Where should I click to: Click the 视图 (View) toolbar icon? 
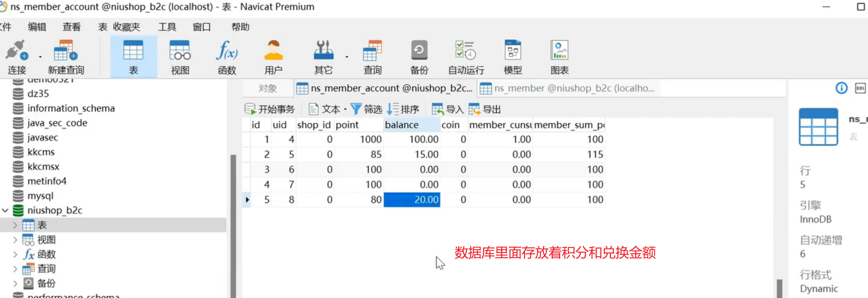(x=180, y=57)
